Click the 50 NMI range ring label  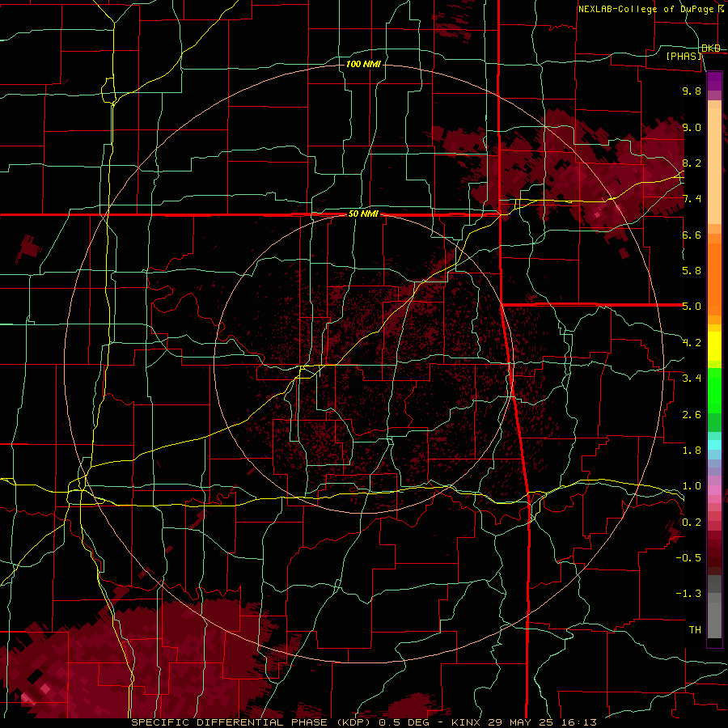[x=363, y=214]
